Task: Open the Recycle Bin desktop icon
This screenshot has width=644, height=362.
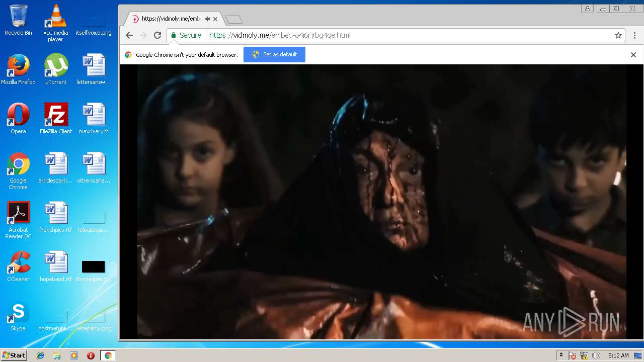Action: click(x=18, y=20)
